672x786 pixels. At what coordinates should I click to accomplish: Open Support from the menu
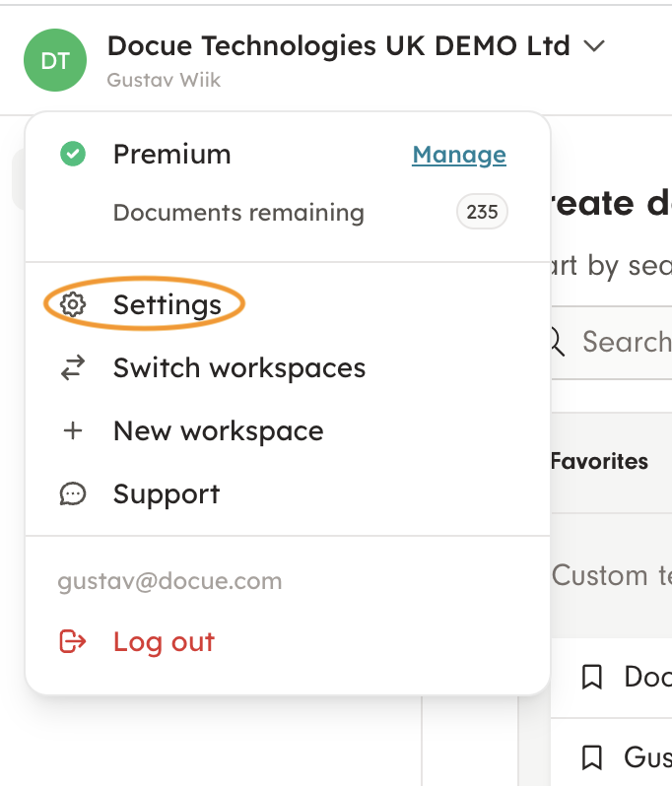point(167,494)
